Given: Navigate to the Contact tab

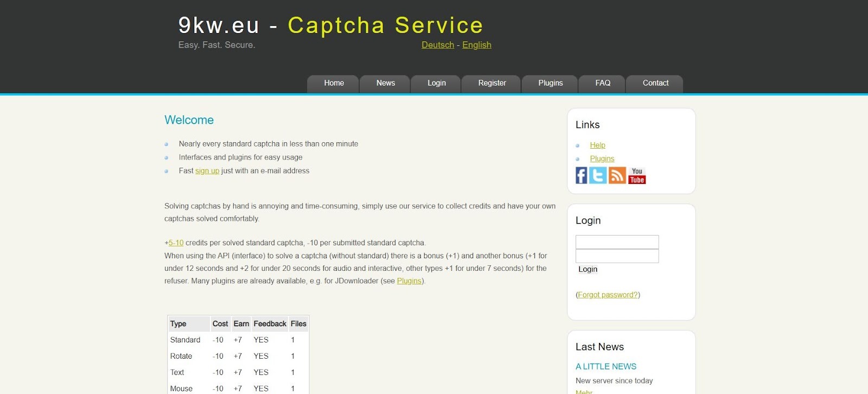Looking at the screenshot, I should click(x=655, y=83).
